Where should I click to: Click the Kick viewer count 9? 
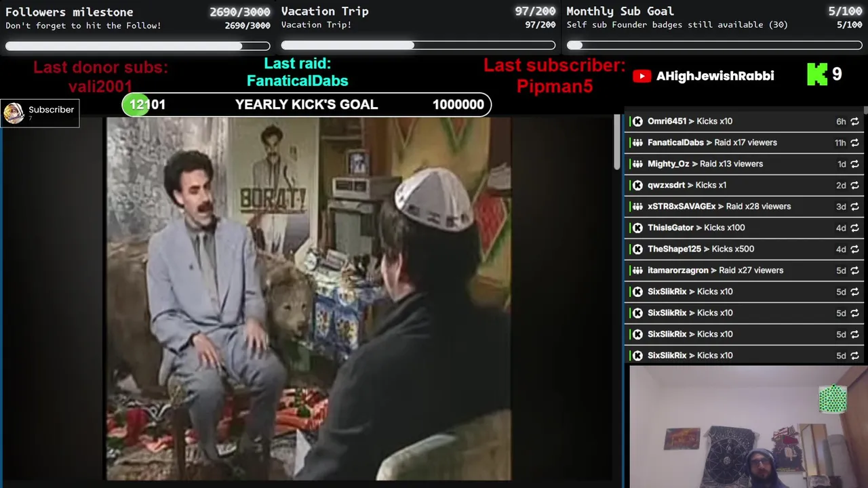[837, 74]
